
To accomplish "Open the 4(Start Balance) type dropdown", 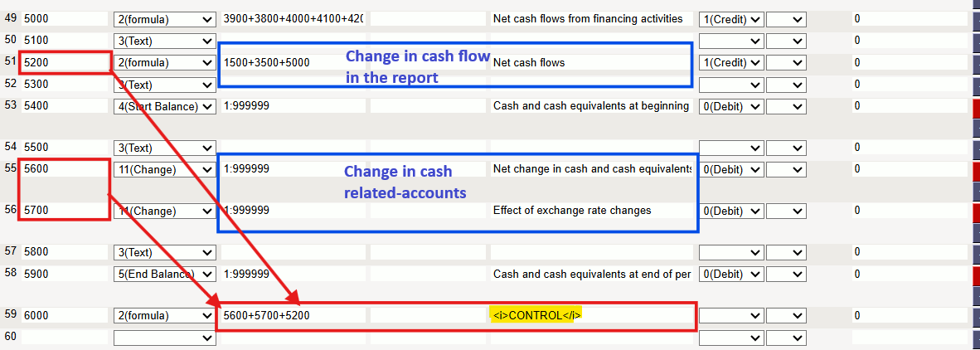I will tap(163, 106).
